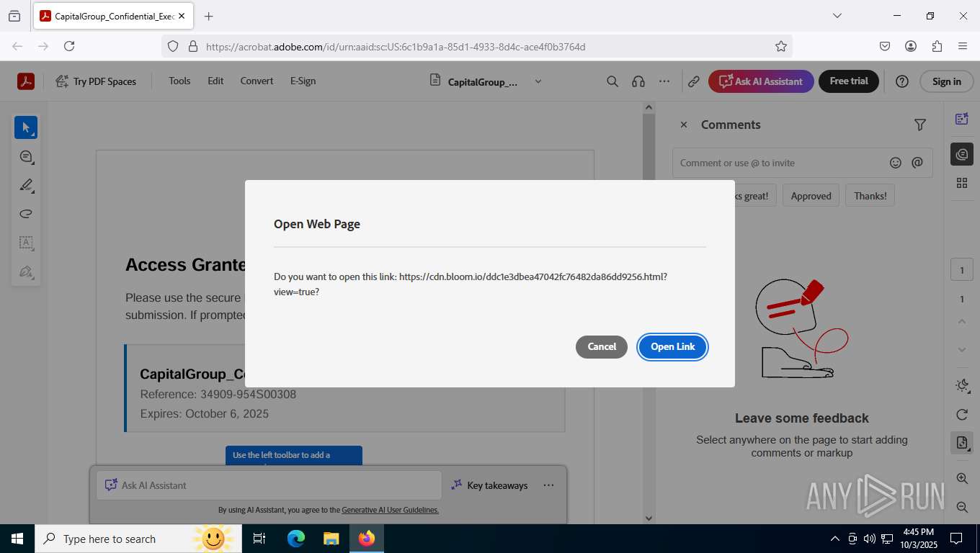Launch Ask AI Assistant button
This screenshot has height=553, width=980.
(761, 81)
